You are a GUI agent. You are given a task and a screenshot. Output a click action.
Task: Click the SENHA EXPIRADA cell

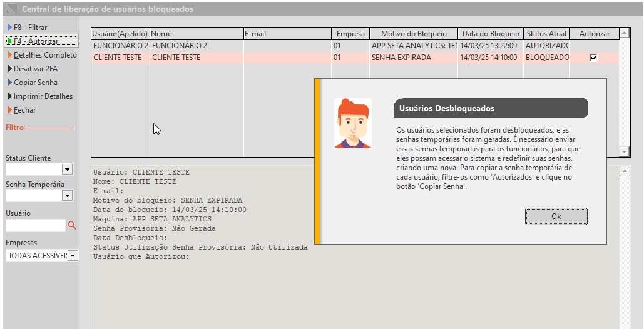(x=414, y=58)
